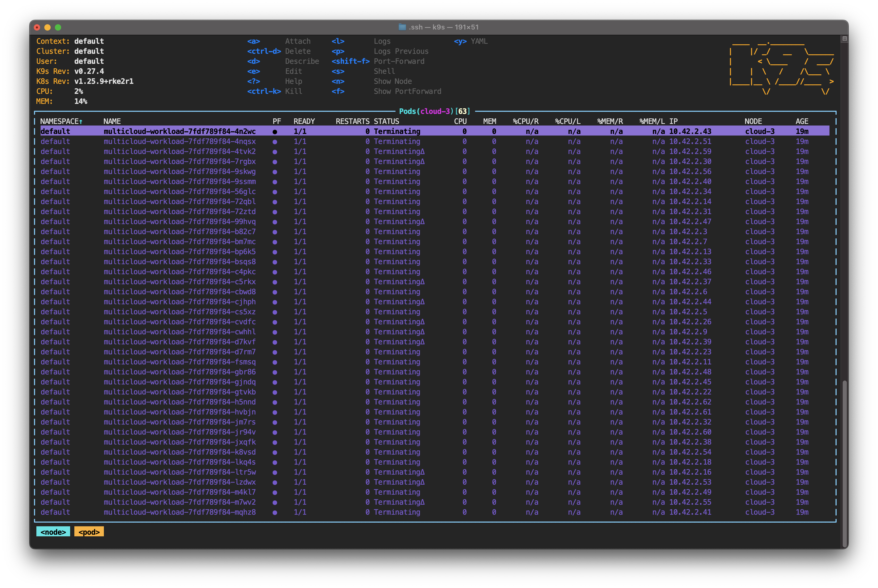This screenshot has height=588, width=878.
Task: Select pod multicloud-workload-7fdf789f84-7rgbx
Action: coord(435,162)
